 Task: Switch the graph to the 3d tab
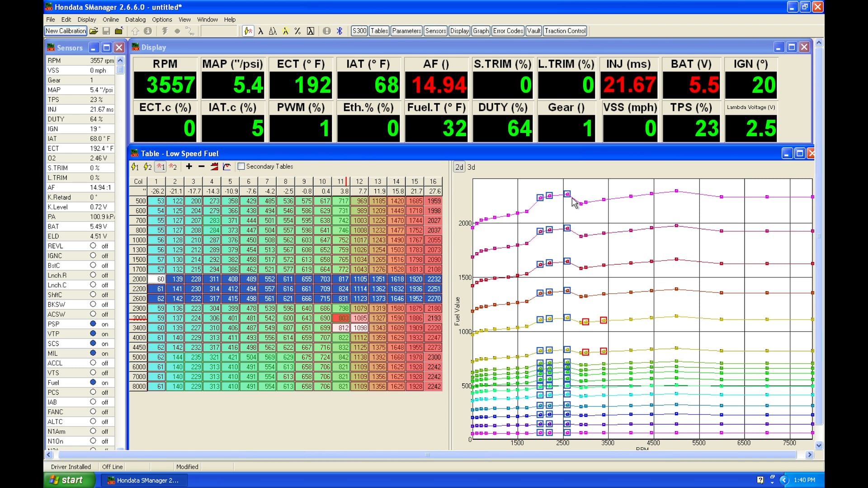[x=471, y=167]
